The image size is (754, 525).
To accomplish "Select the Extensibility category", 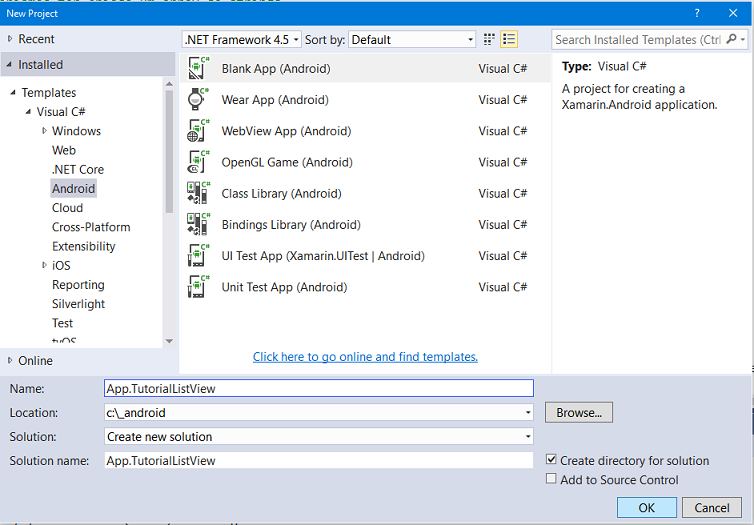I will (x=84, y=246).
